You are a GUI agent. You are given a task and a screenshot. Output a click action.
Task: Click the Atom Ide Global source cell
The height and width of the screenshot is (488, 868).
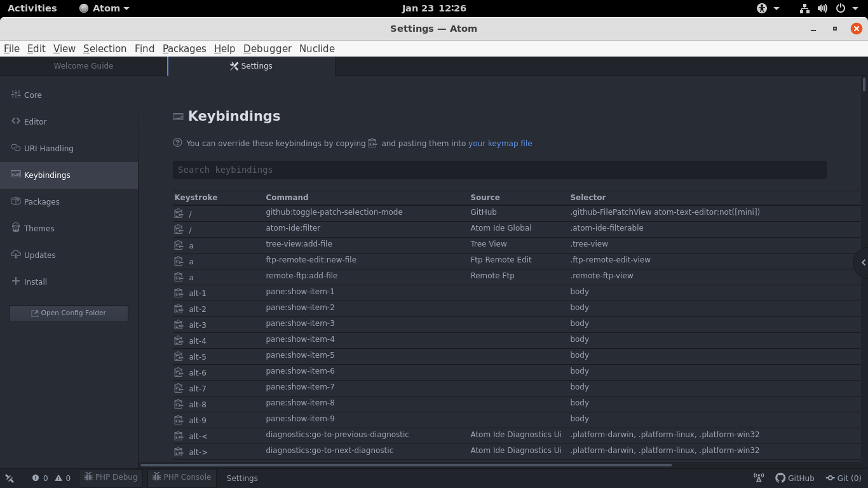point(501,228)
